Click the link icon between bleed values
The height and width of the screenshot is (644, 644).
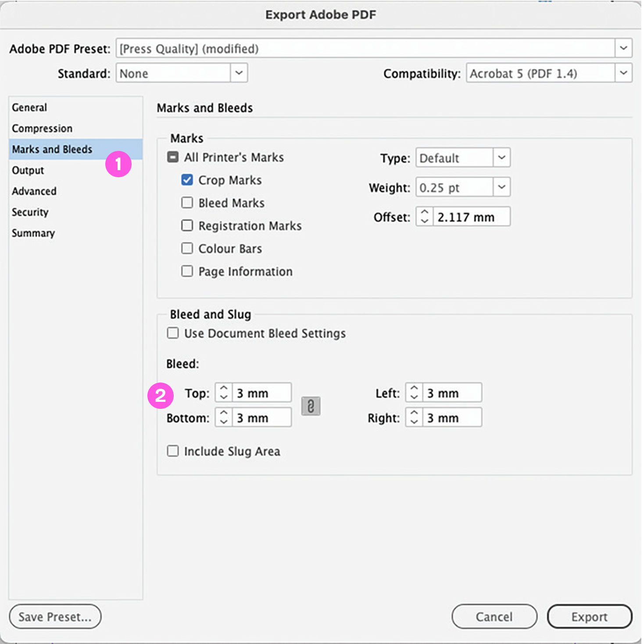coord(311,406)
